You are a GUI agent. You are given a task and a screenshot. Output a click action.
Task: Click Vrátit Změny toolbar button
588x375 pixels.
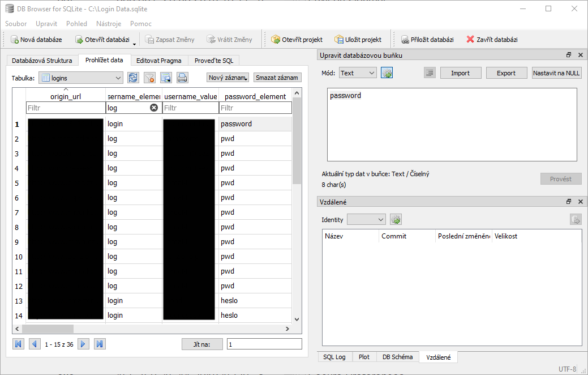tap(230, 40)
